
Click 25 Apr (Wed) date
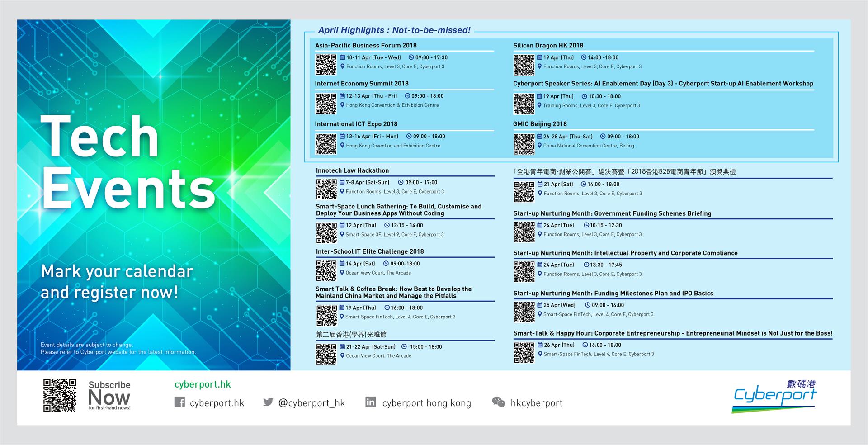(x=559, y=305)
